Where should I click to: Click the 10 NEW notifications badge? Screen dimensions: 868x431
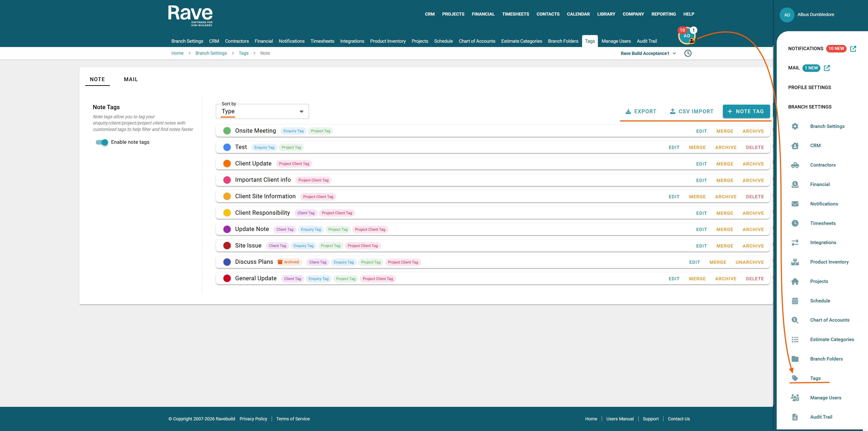[x=836, y=49]
